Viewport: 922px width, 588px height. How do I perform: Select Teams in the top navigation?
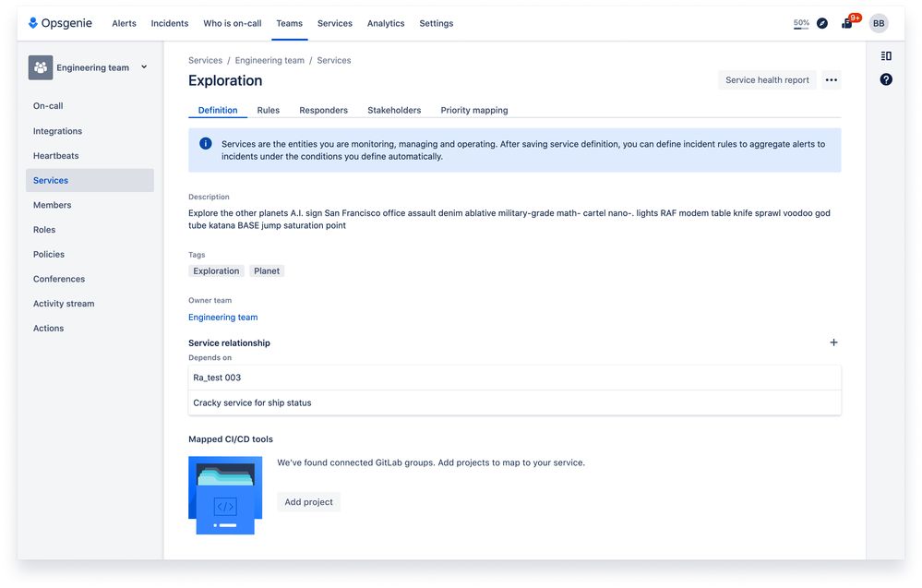click(x=289, y=23)
